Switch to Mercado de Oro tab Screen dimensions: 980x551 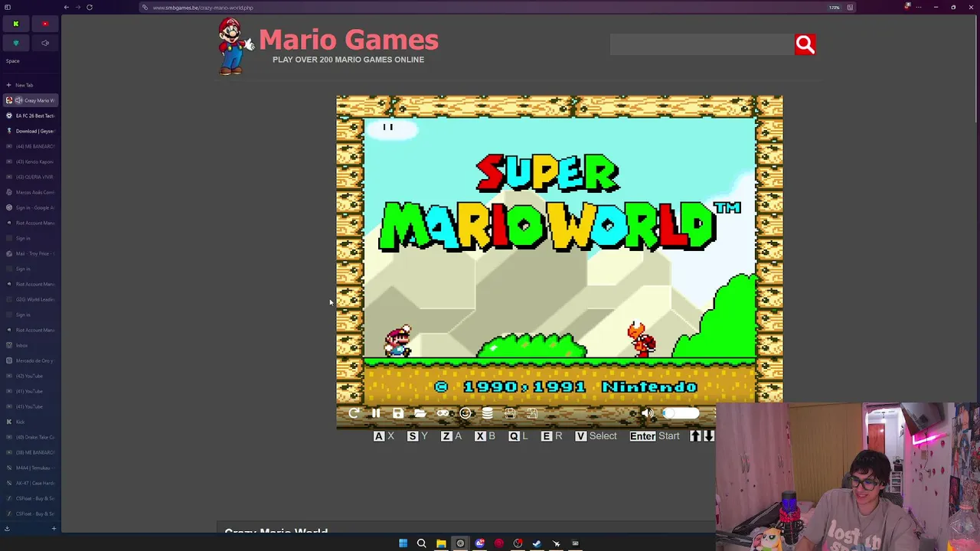[31, 360]
